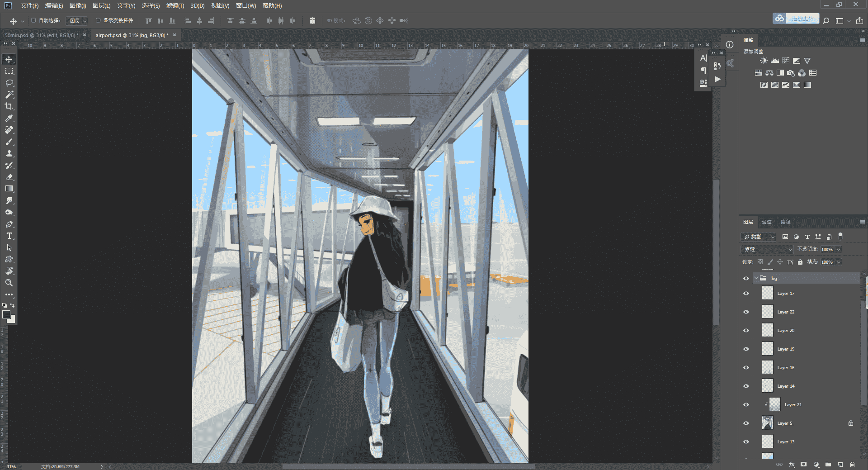868x470 pixels.
Task: Select the Gradient tool
Action: click(9, 189)
